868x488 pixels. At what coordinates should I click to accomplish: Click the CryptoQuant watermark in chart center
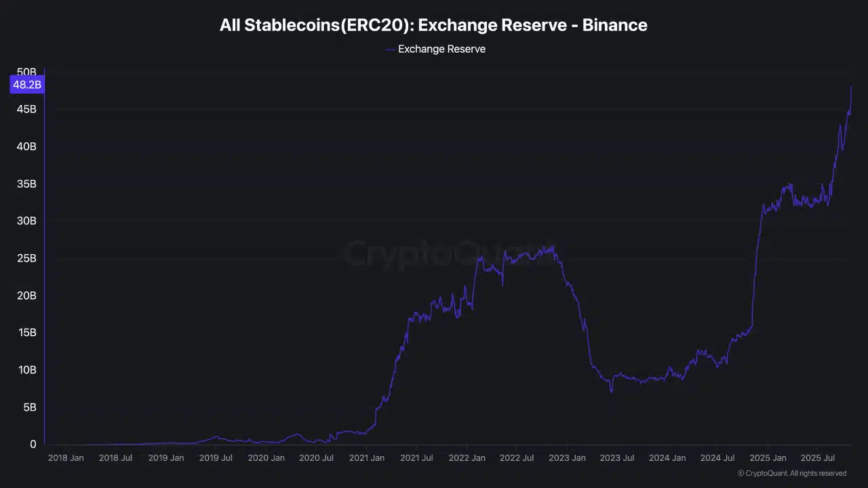449,253
